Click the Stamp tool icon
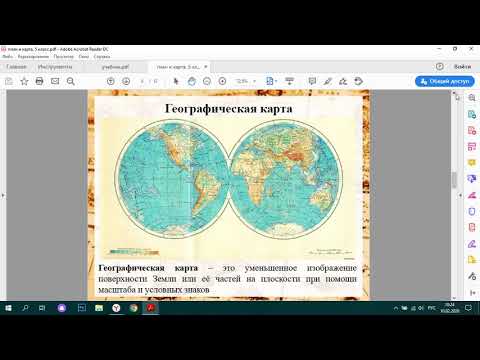480x360 pixels. pos(358,81)
